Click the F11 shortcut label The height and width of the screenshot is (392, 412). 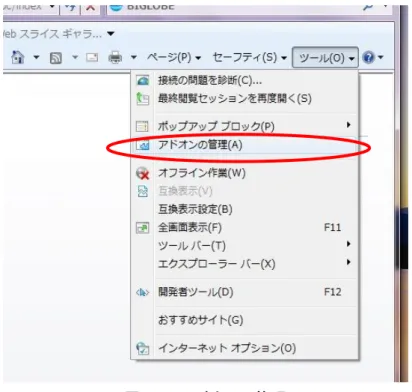tap(333, 228)
